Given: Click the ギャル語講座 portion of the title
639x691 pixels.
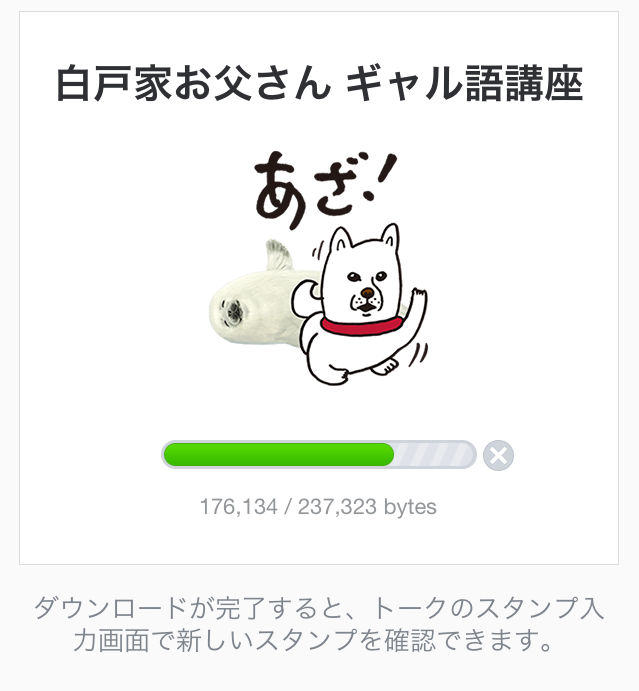Looking at the screenshot, I should coord(464,83).
